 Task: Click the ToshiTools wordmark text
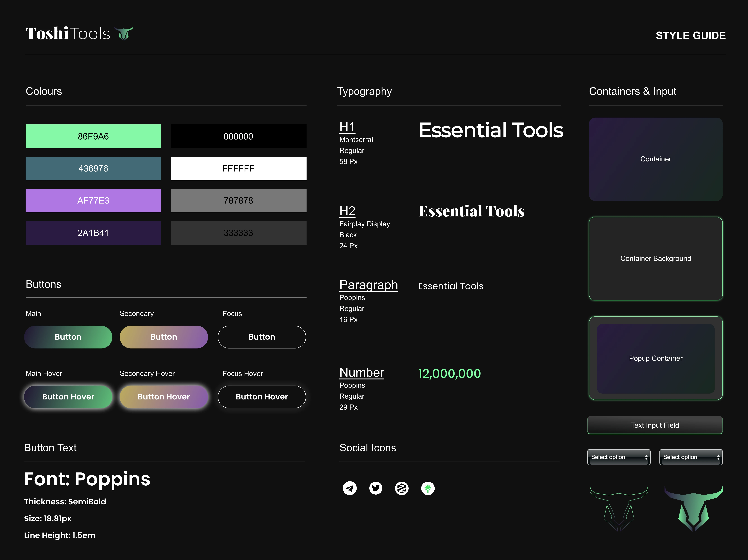tap(68, 33)
